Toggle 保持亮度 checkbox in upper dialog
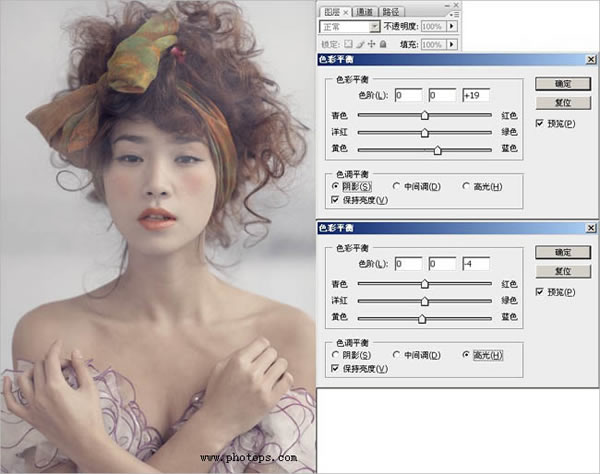This screenshot has width=600, height=474. pyautogui.click(x=335, y=200)
